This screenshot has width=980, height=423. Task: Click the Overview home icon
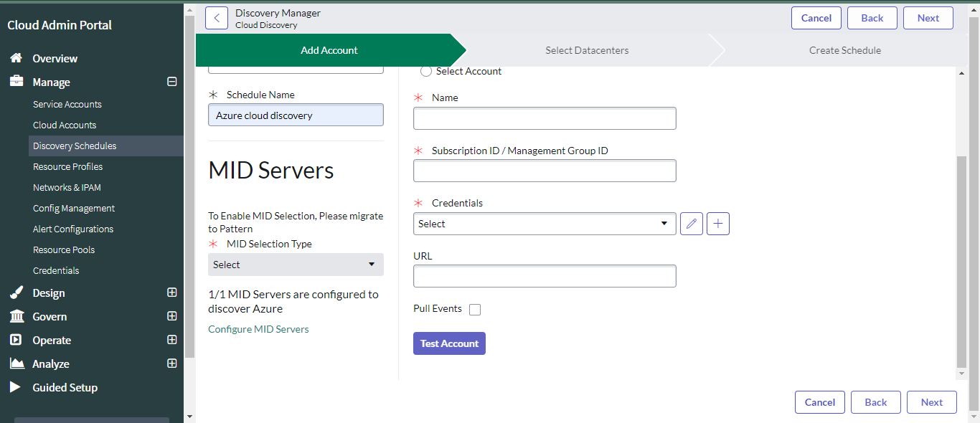point(16,58)
